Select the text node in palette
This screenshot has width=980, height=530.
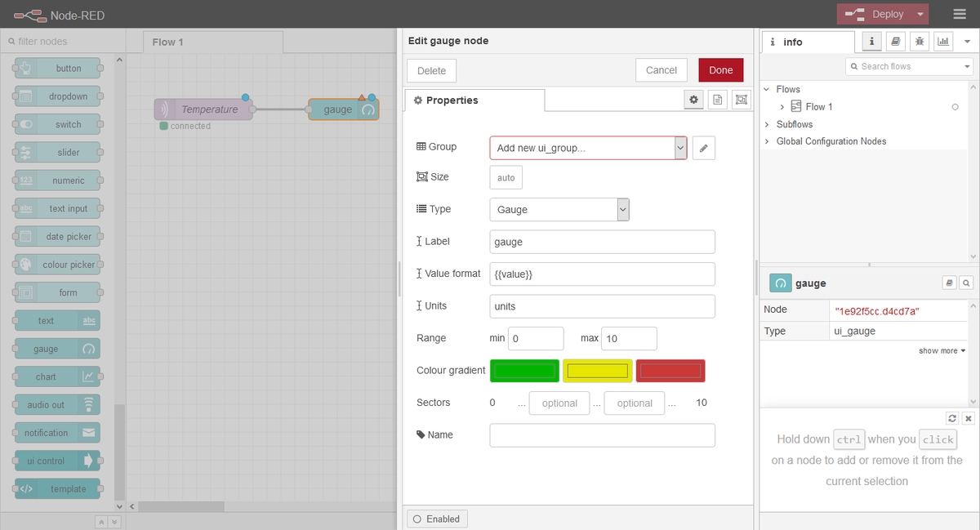pos(58,321)
